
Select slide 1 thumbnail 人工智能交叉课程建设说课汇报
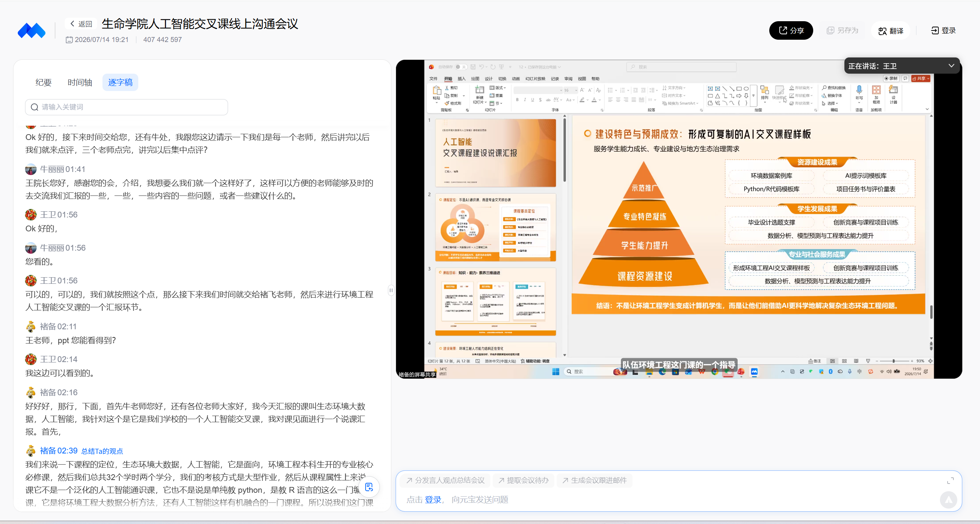(495, 153)
